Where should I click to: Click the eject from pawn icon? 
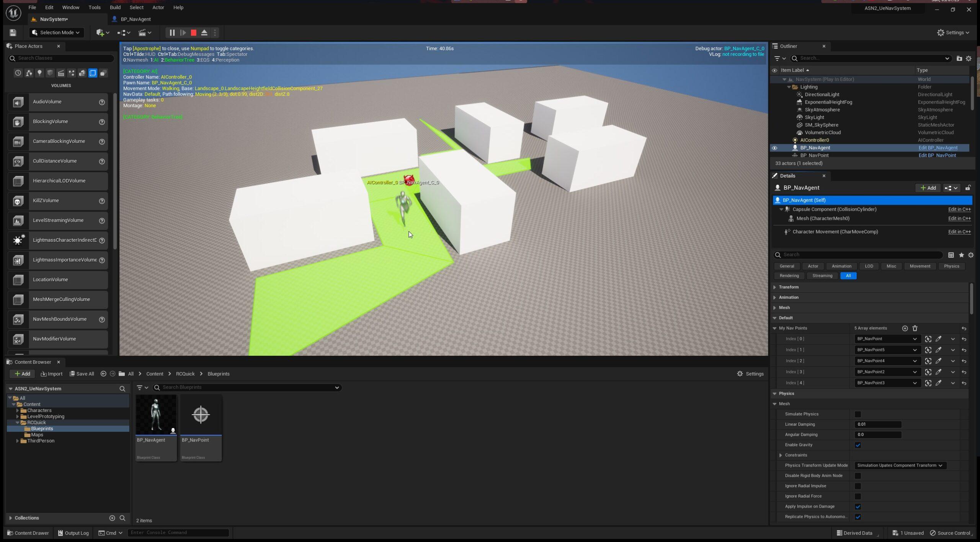coord(204,33)
